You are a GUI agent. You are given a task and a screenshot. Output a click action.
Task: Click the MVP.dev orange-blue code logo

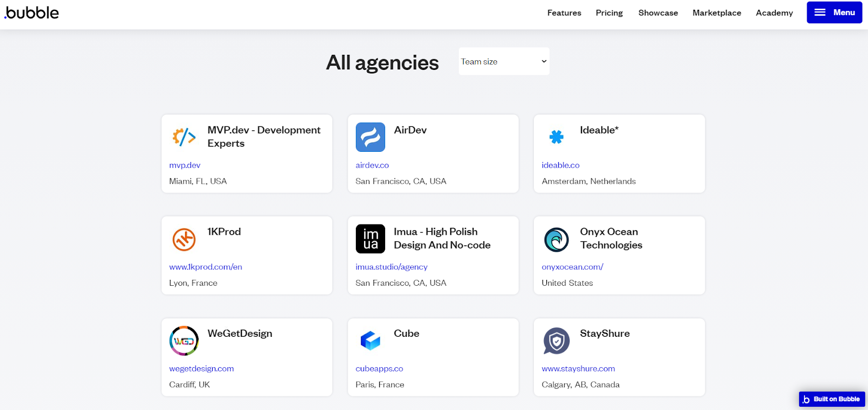pos(184,137)
